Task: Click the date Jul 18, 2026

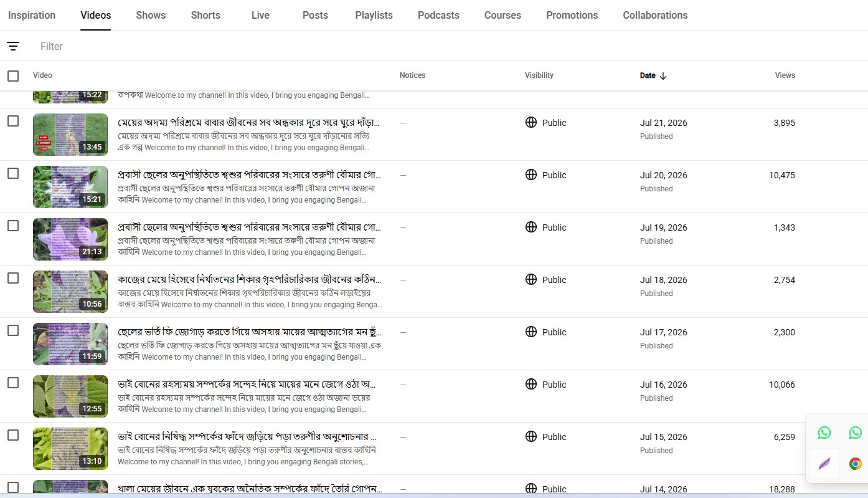Action: (x=664, y=280)
